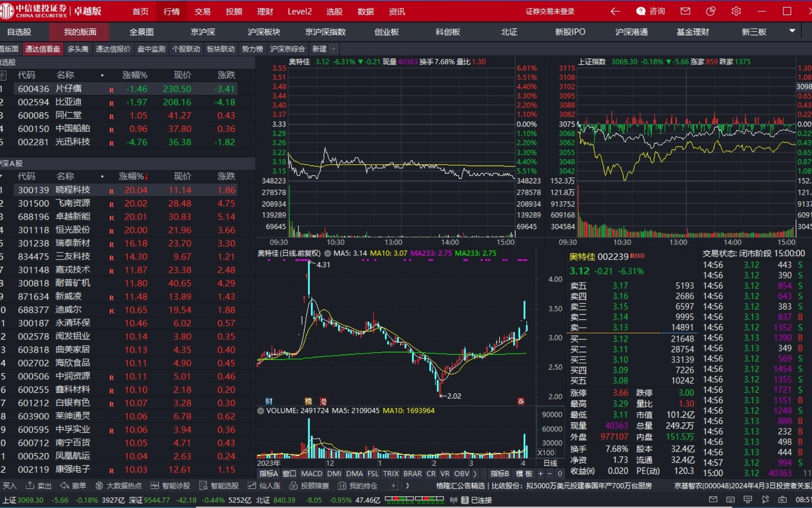This screenshot has width=812, height=508.
Task: Click the 日线 period selector
Action: pyautogui.click(x=550, y=463)
